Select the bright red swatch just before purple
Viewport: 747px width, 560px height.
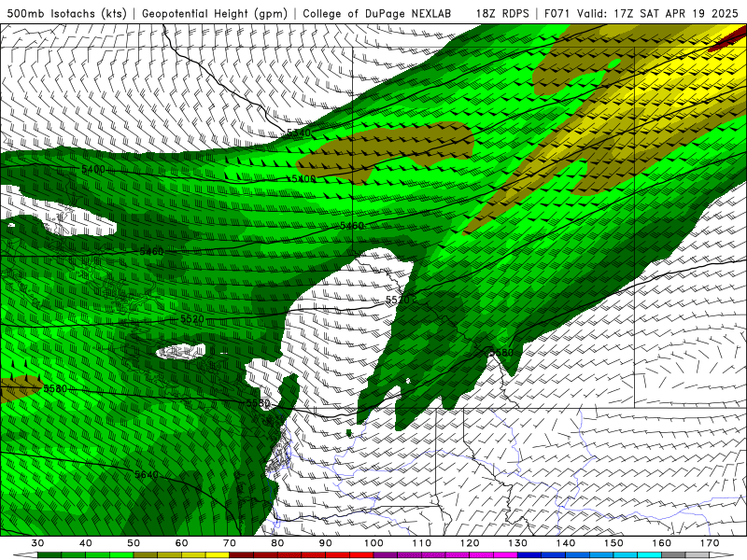click(x=361, y=555)
